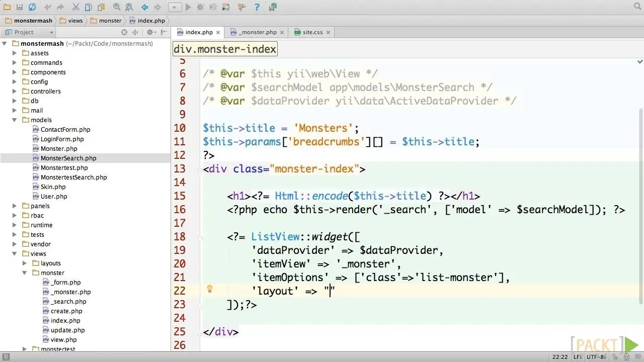Click the Find magnifier icon
The height and width of the screenshot is (362, 644).
[x=117, y=7]
